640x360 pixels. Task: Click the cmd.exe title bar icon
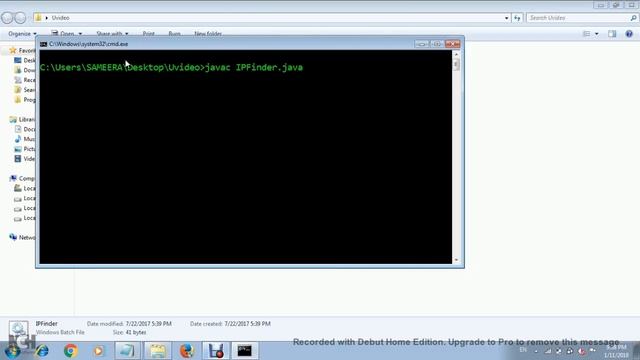43,44
